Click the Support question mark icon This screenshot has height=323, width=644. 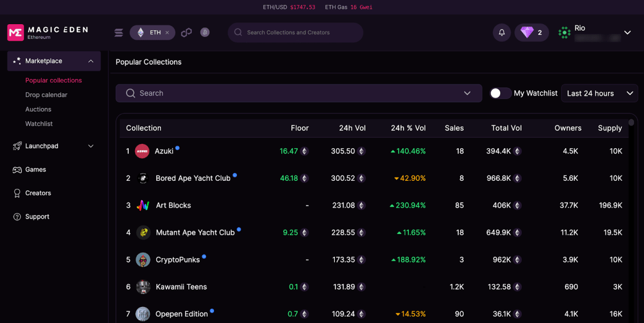[x=17, y=217]
